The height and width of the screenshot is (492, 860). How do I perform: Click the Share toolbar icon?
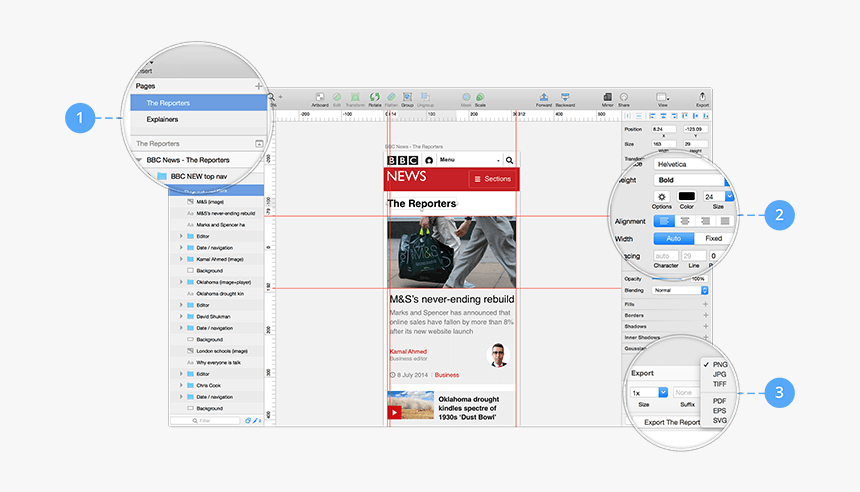pyautogui.click(x=624, y=97)
